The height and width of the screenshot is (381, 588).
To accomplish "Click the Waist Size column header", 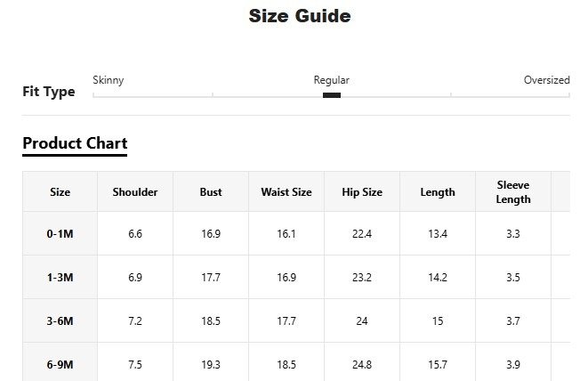I will [286, 192].
